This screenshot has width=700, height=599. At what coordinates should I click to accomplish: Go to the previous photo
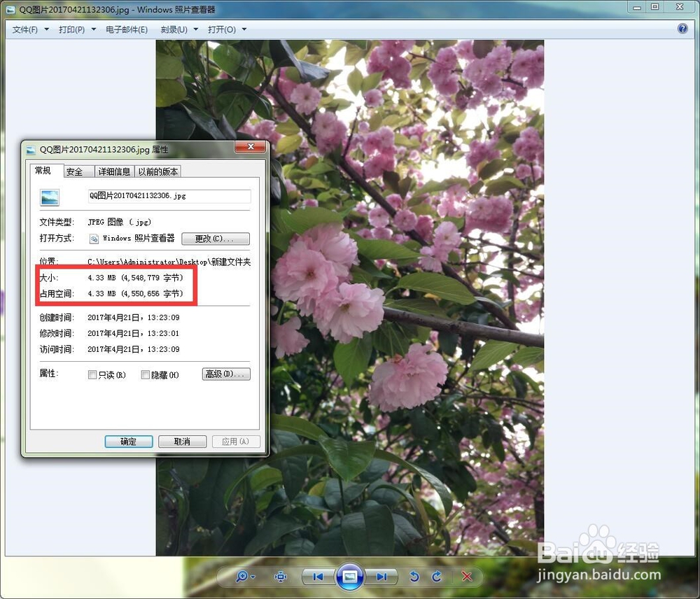(318, 577)
